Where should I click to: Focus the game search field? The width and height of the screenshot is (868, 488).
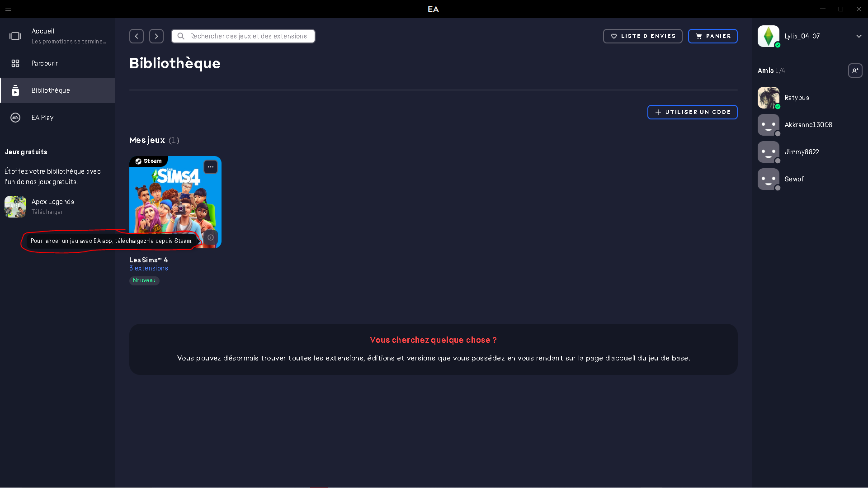[243, 36]
